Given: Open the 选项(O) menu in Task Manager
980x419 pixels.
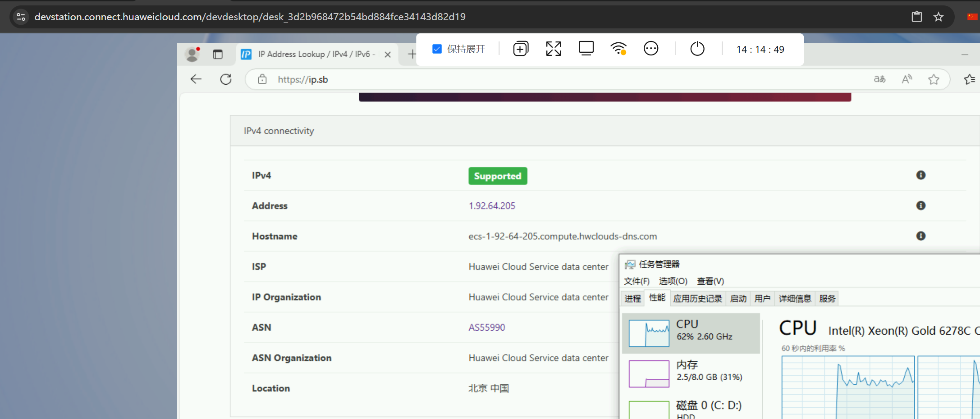Looking at the screenshot, I should point(673,281).
